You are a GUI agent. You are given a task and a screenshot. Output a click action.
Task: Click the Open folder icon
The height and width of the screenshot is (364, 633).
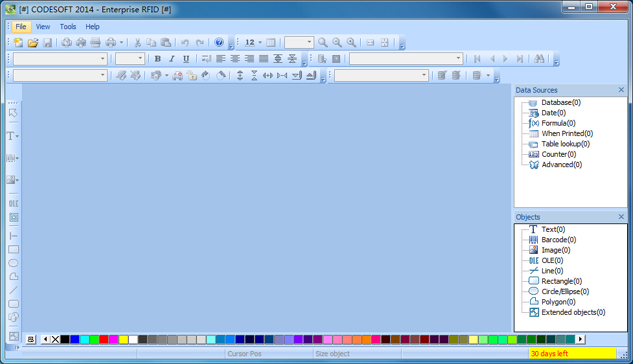click(x=32, y=42)
